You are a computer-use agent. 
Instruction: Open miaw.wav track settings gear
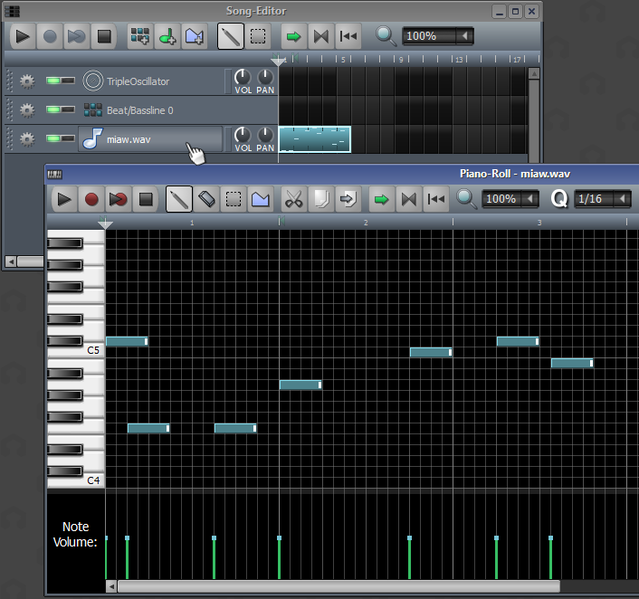coord(27,139)
